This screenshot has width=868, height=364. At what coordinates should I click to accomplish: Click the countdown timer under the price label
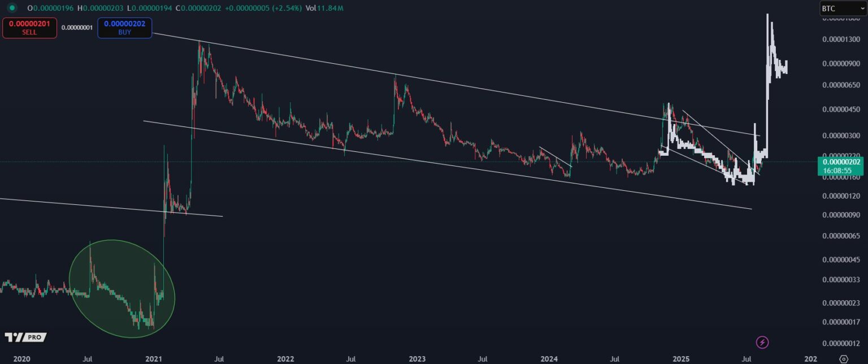pos(839,170)
